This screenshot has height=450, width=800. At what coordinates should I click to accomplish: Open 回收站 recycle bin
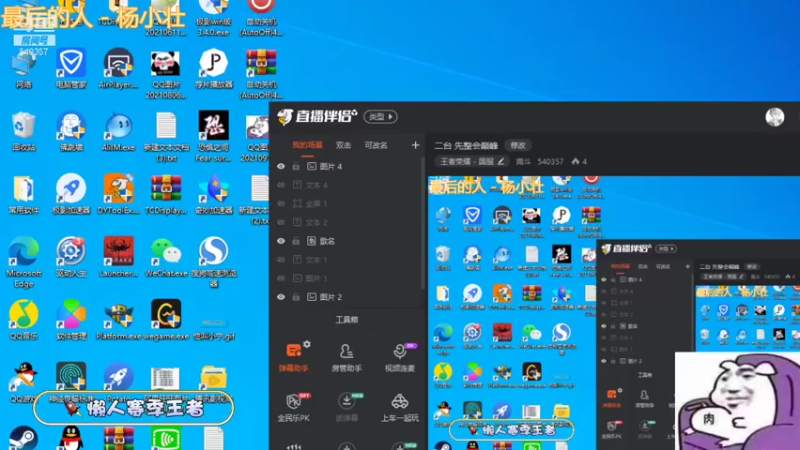(x=23, y=131)
